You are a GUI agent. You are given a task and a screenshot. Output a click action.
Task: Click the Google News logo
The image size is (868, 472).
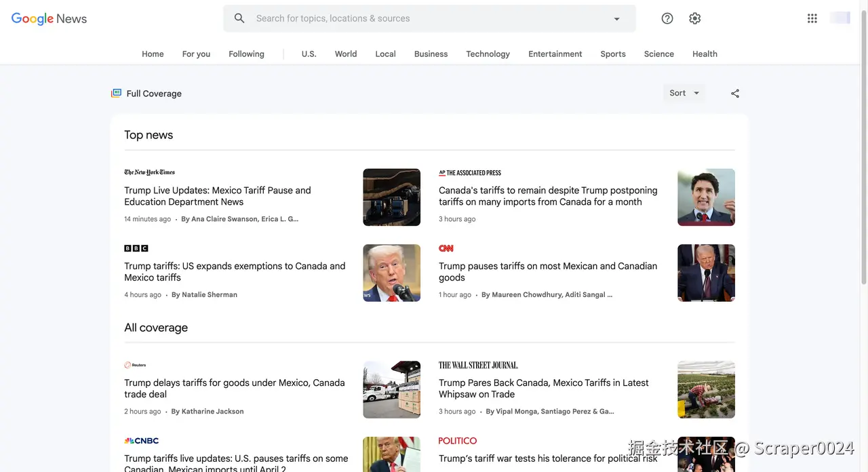48,18
